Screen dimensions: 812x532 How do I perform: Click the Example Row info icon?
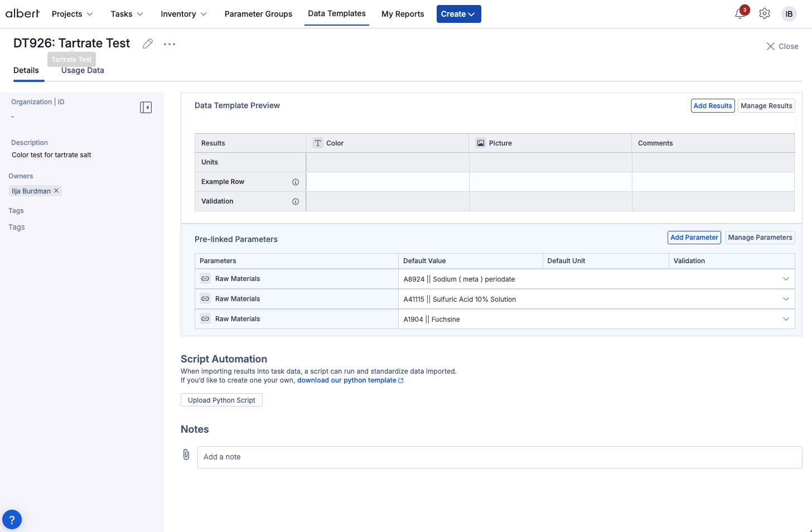(x=296, y=182)
